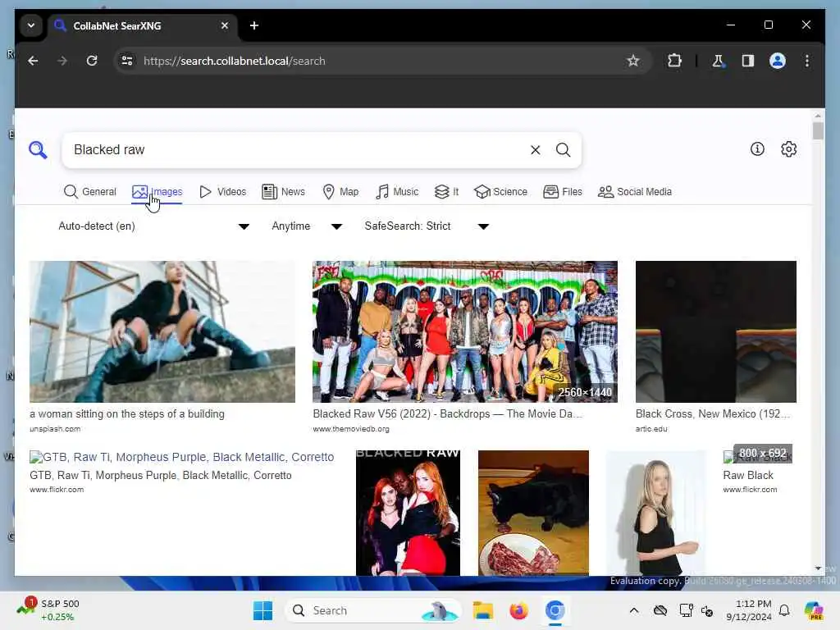Open SearXNG preferences gear

788,149
